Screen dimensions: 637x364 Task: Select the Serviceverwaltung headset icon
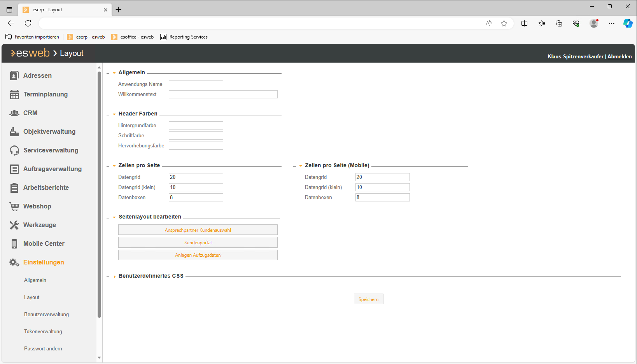pos(14,150)
